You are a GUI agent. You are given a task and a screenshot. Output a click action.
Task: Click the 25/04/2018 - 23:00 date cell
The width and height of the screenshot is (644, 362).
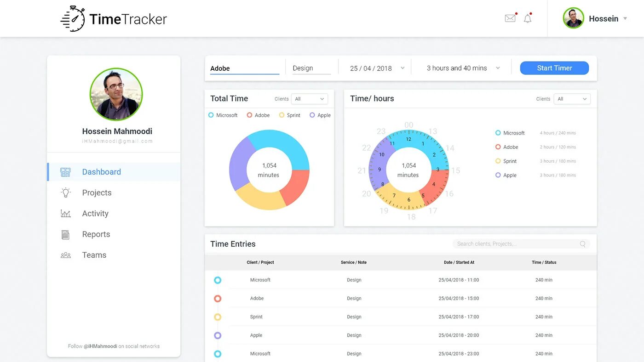(459, 354)
